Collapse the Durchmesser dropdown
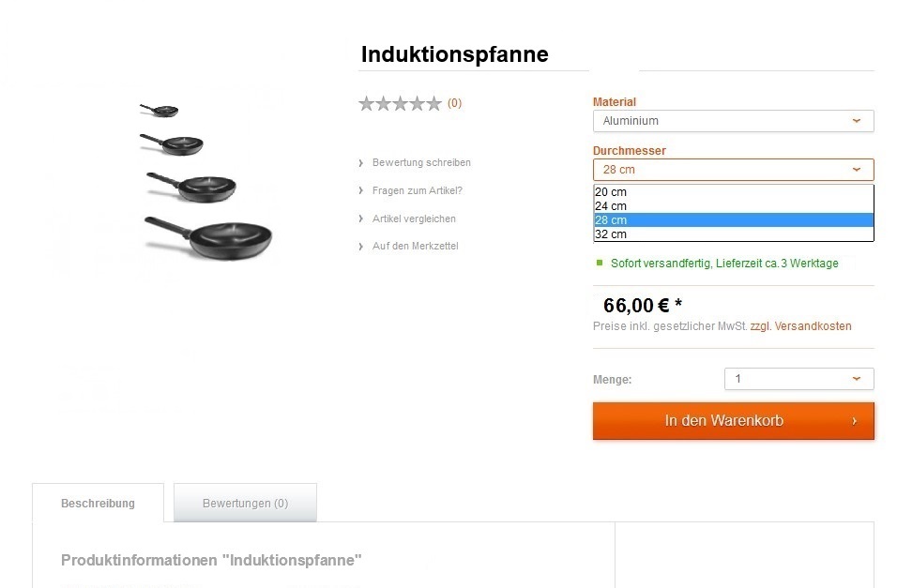The width and height of the screenshot is (897, 588). click(733, 170)
